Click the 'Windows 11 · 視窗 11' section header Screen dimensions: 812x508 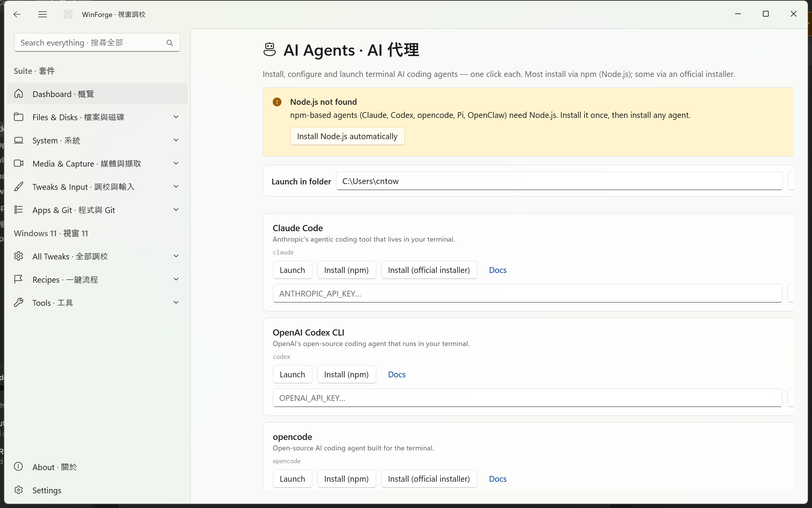click(51, 234)
